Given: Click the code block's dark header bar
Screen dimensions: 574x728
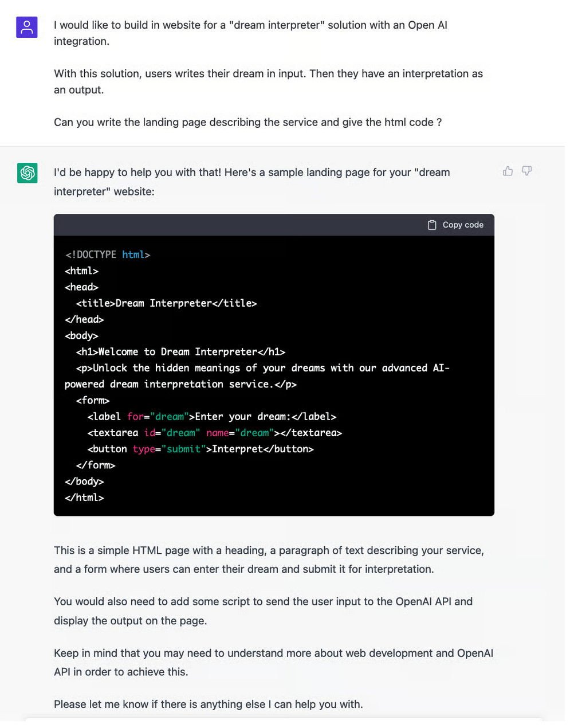Looking at the screenshot, I should coord(274,225).
